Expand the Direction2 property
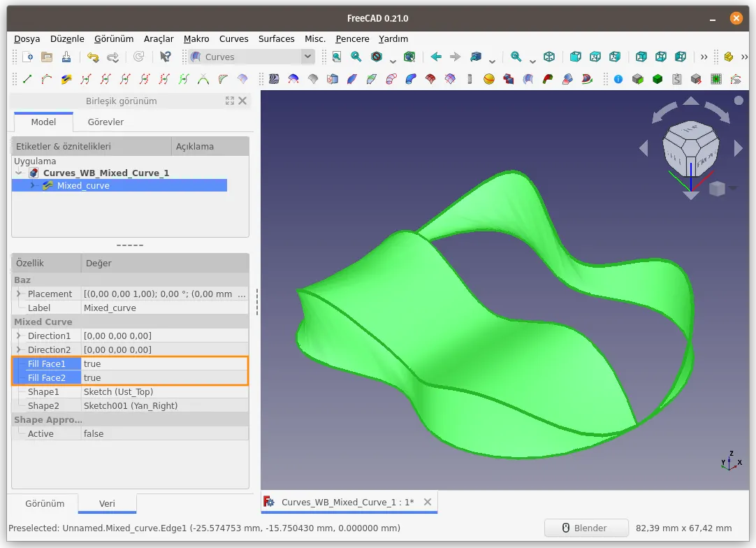756x548 pixels. coord(19,349)
